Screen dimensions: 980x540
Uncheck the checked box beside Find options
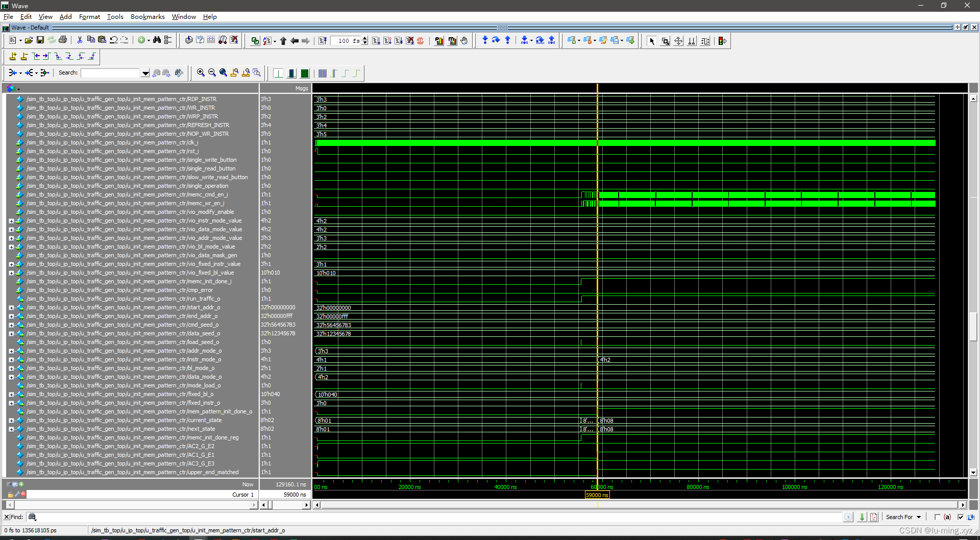click(960, 517)
